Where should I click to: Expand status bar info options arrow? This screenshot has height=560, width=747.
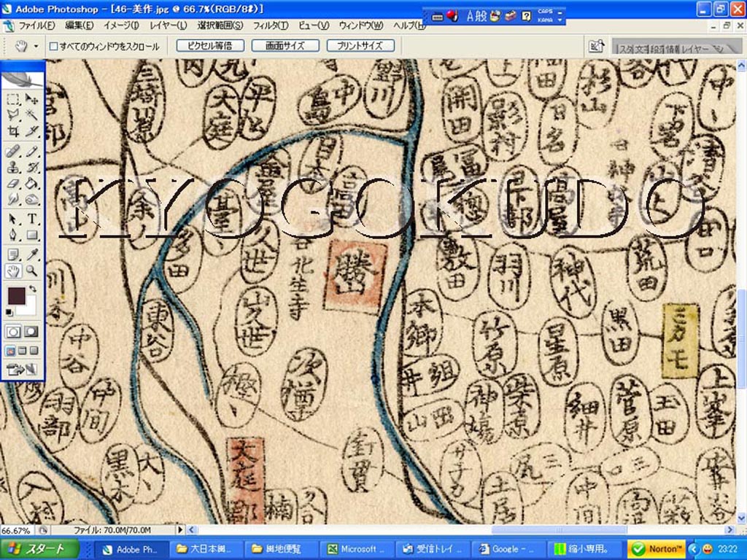point(180,529)
